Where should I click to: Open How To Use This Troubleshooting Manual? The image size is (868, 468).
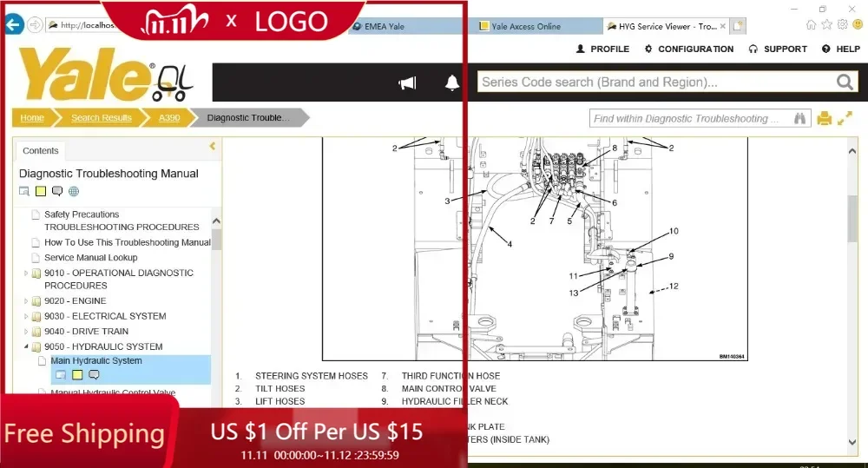(128, 242)
